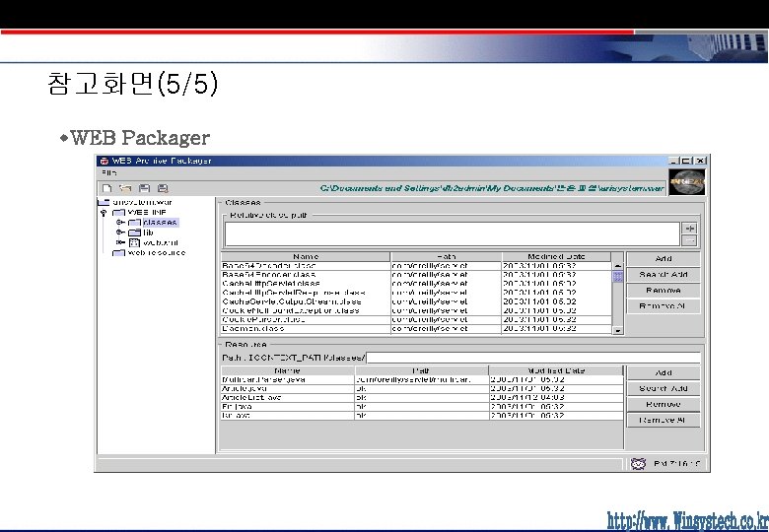Click Name column header in Classes table

[306, 257]
